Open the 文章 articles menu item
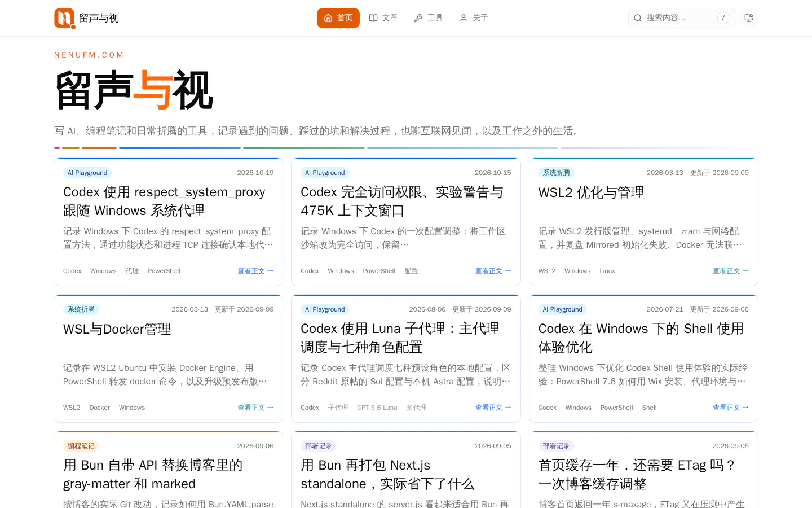This screenshot has height=508, width=812. [383, 18]
